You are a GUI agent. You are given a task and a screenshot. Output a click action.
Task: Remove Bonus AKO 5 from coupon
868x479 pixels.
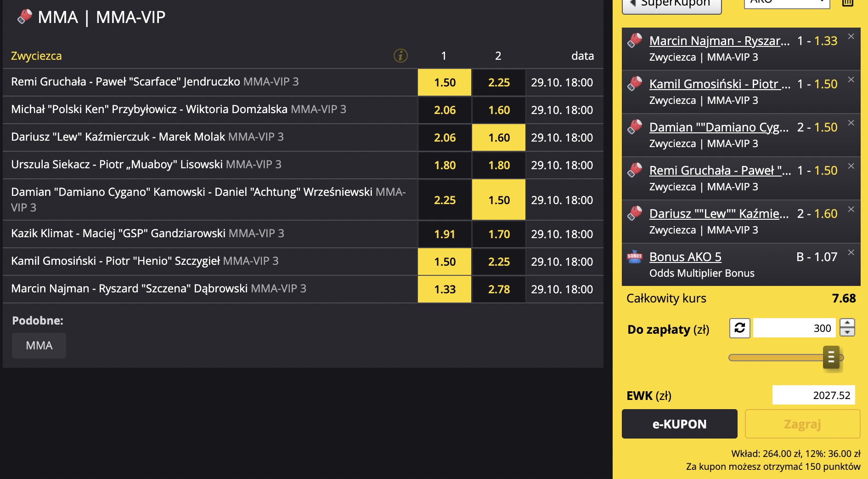pyautogui.click(x=851, y=252)
